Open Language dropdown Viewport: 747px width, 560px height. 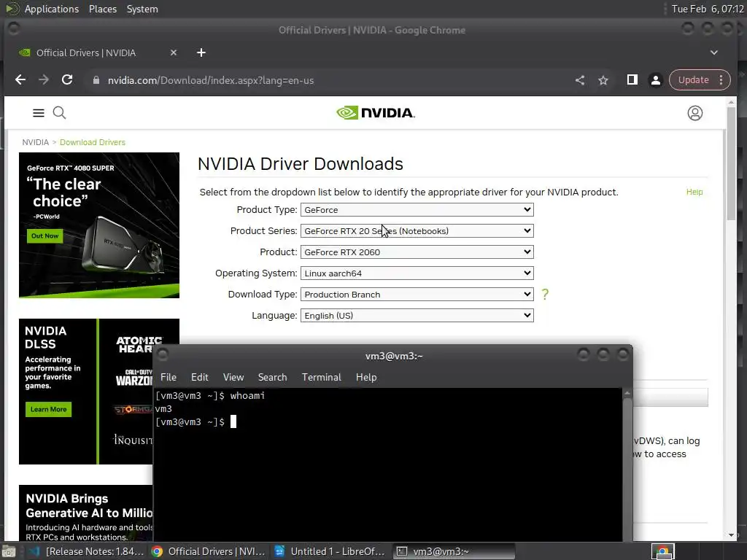(417, 316)
